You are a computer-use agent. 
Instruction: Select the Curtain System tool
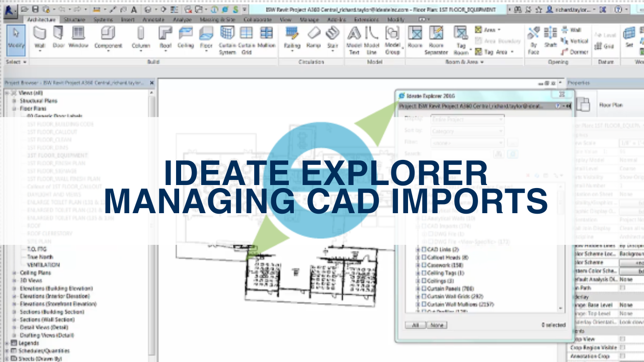click(x=227, y=40)
